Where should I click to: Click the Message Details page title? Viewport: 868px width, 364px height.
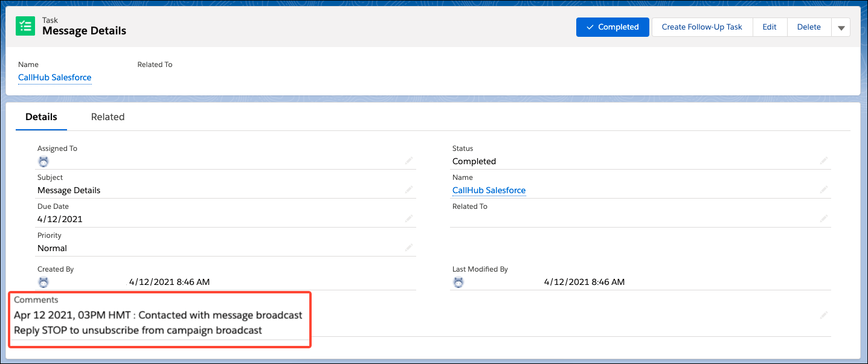pyautogui.click(x=84, y=31)
